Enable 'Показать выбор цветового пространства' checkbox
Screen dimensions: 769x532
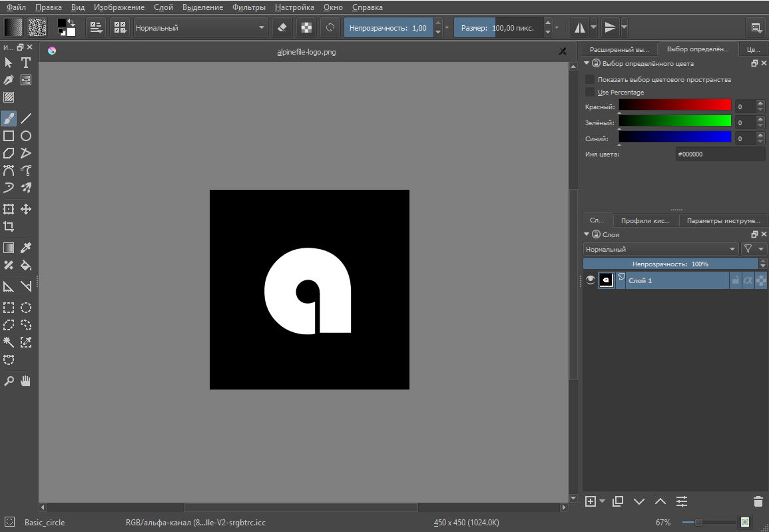[x=590, y=79]
